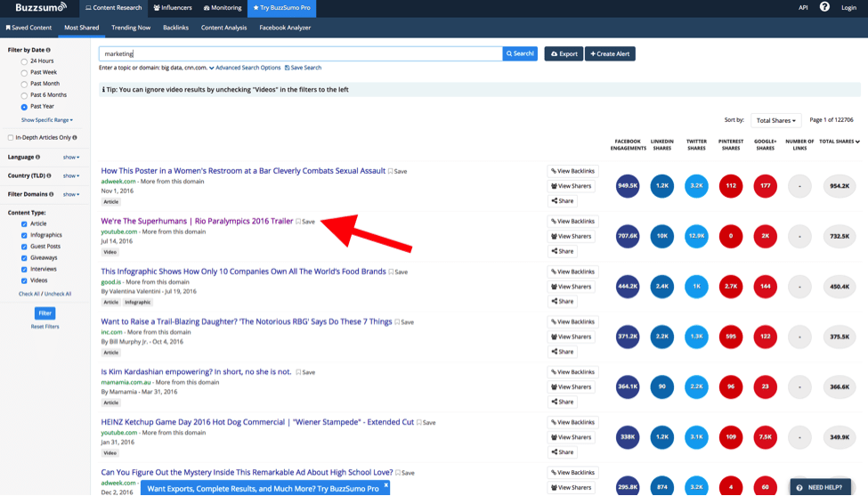
Task: Open the Influencers menu
Action: coord(173,8)
